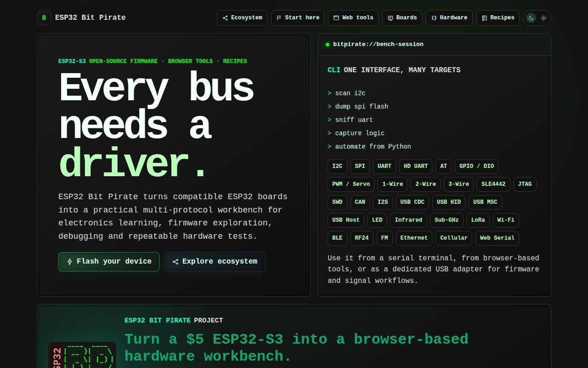
Task: Open the Hardware nav item
Action: pyautogui.click(x=449, y=18)
